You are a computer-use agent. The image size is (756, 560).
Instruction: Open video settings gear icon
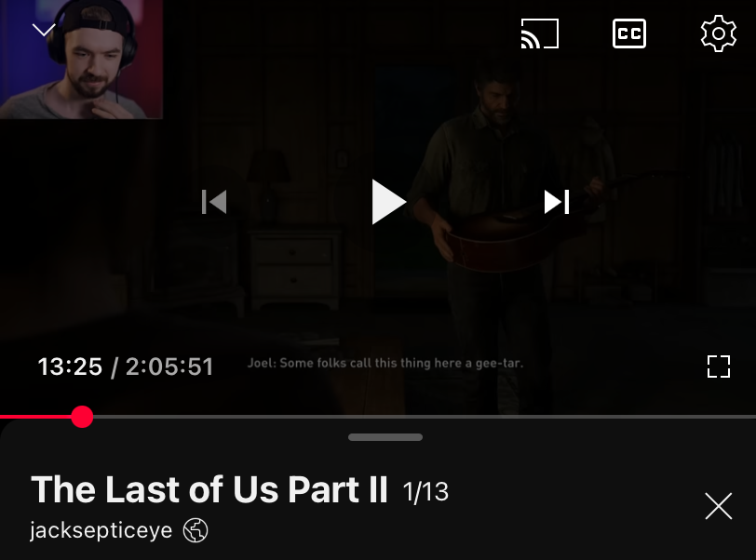tap(719, 33)
